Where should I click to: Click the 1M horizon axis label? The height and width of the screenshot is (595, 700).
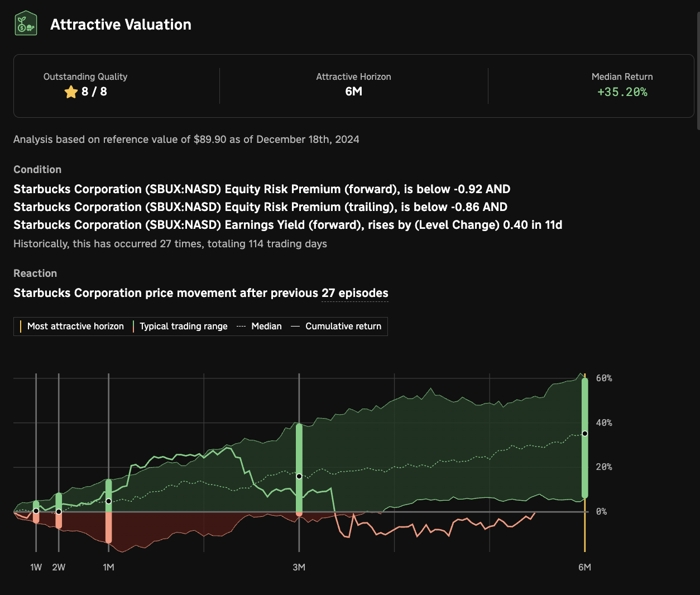click(x=108, y=567)
